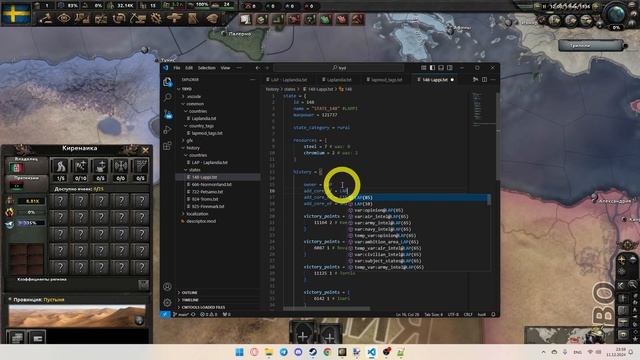This screenshot has width=640, height=360.
Task: Open Steam from the Windows taskbar
Action: (313, 352)
